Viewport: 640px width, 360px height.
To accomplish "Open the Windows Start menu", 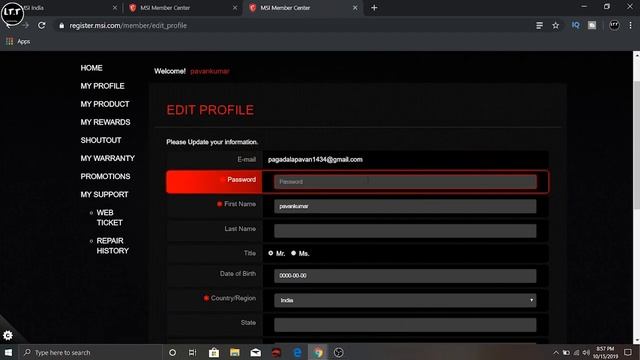I will [x=8, y=352].
